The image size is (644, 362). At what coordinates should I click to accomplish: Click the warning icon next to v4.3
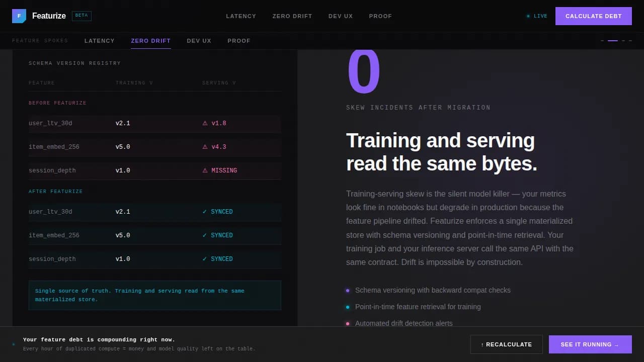click(205, 147)
